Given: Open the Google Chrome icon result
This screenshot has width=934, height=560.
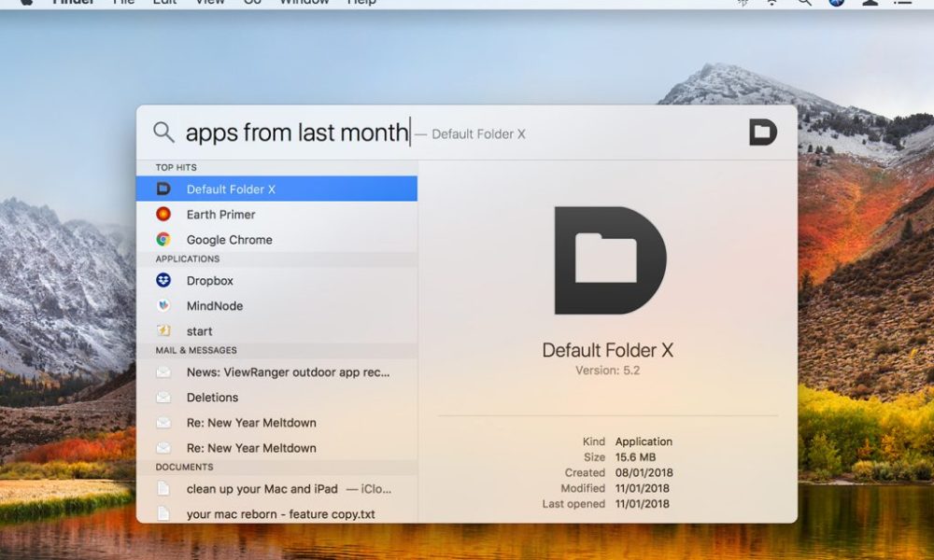Looking at the screenshot, I should [x=163, y=239].
